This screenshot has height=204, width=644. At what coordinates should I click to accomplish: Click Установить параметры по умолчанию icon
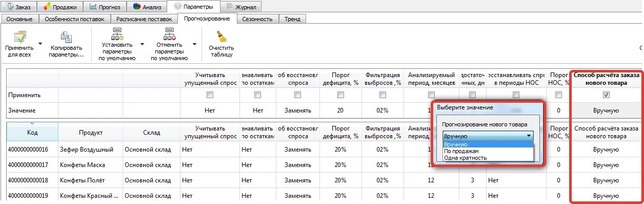click(118, 34)
